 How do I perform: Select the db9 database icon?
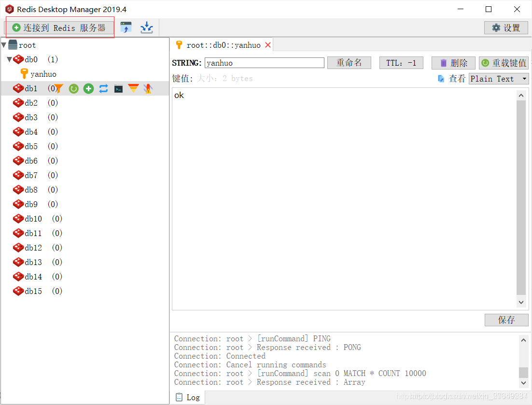(x=18, y=204)
